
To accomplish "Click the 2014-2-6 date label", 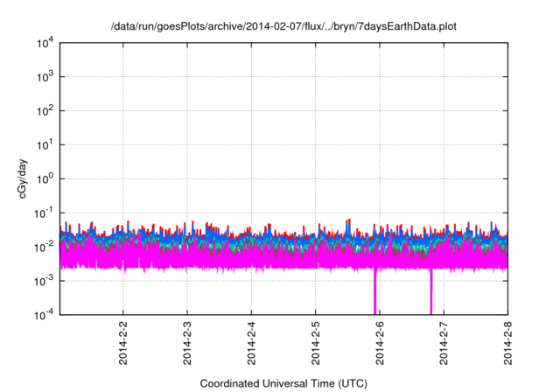I will (x=380, y=343).
